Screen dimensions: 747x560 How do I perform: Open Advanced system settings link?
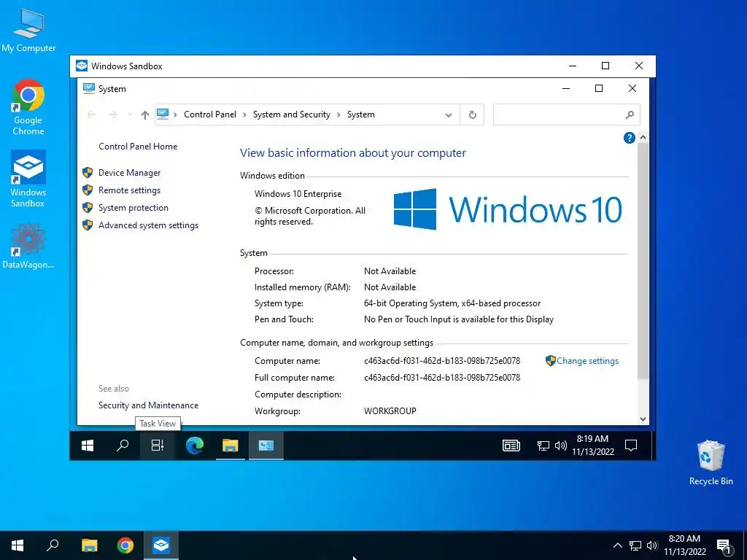click(148, 225)
